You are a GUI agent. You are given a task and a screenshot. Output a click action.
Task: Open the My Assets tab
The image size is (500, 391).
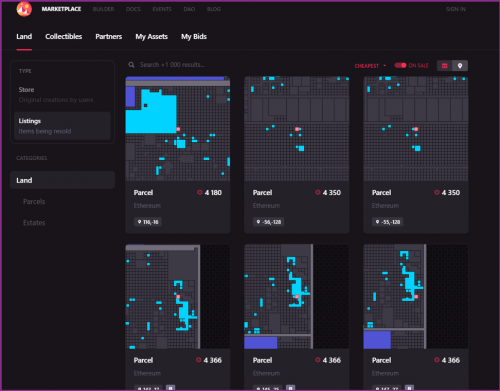[151, 37]
